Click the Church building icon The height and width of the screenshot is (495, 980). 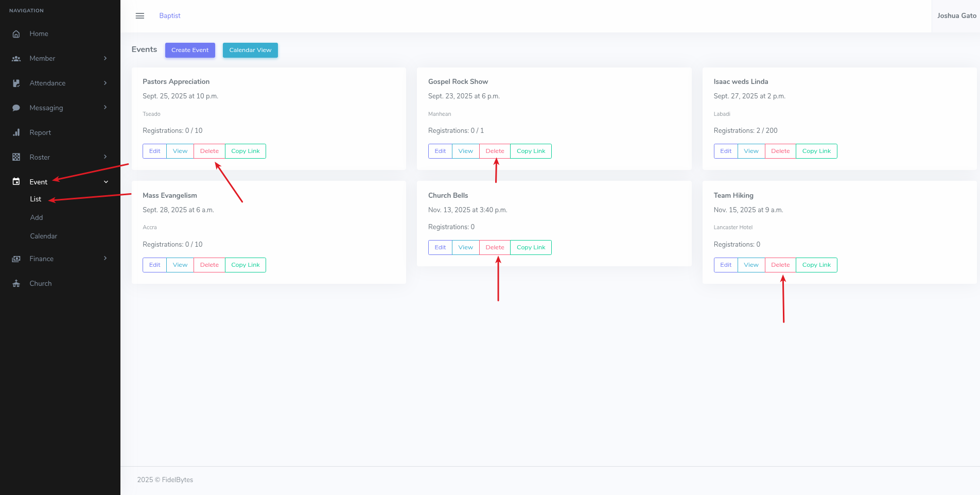pyautogui.click(x=16, y=284)
